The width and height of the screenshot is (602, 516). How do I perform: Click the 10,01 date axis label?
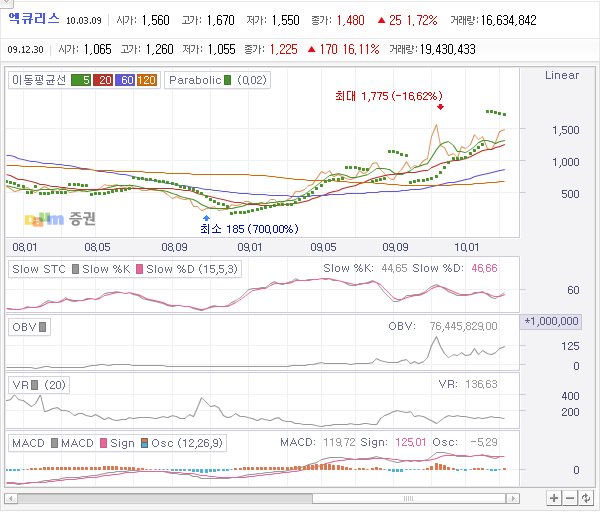pyautogui.click(x=467, y=247)
